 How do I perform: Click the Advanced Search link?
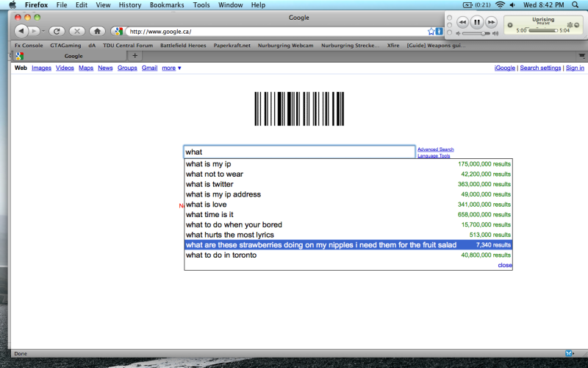pyautogui.click(x=435, y=149)
